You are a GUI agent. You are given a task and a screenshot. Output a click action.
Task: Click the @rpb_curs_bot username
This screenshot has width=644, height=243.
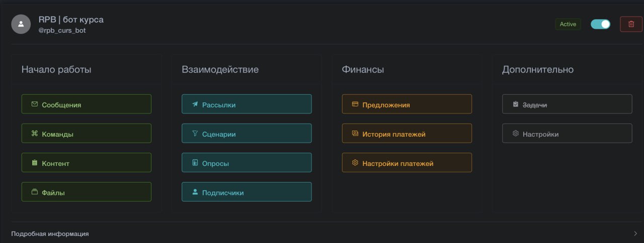click(x=62, y=30)
